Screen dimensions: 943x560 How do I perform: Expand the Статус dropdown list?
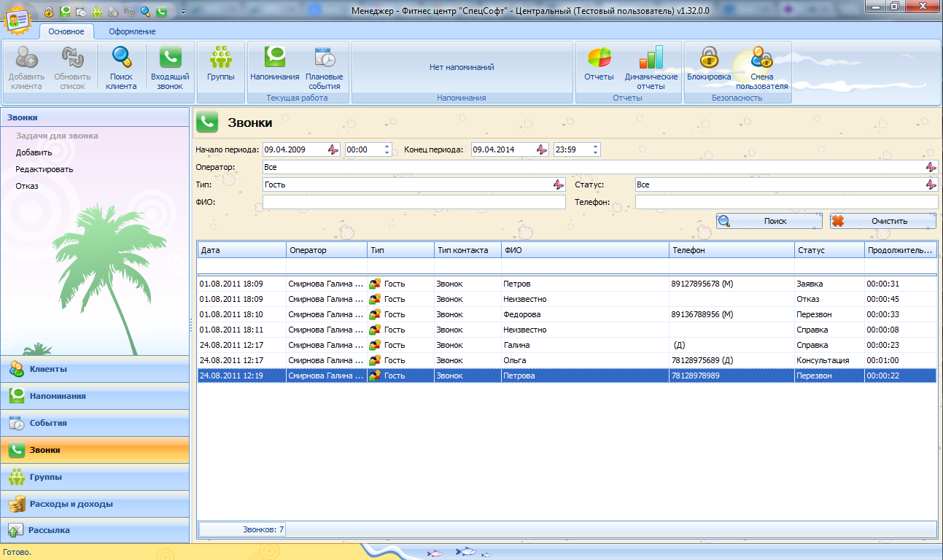point(931,184)
